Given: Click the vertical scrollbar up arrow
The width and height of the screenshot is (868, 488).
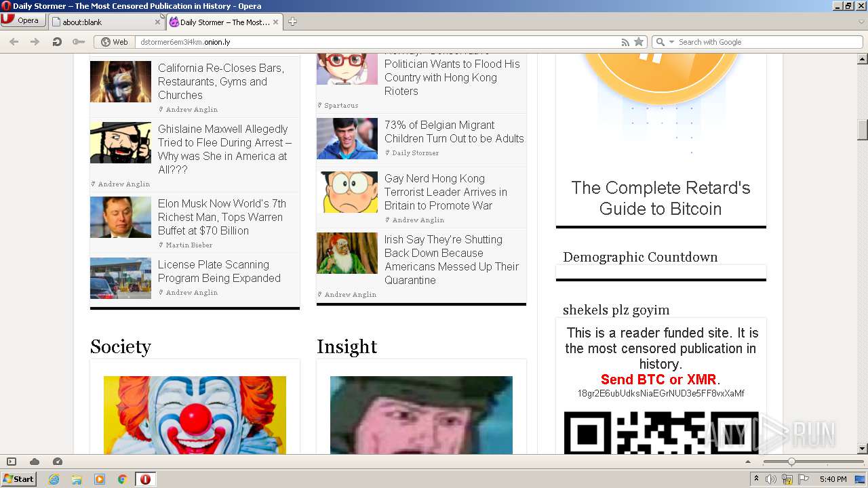Looking at the screenshot, I should (x=863, y=59).
